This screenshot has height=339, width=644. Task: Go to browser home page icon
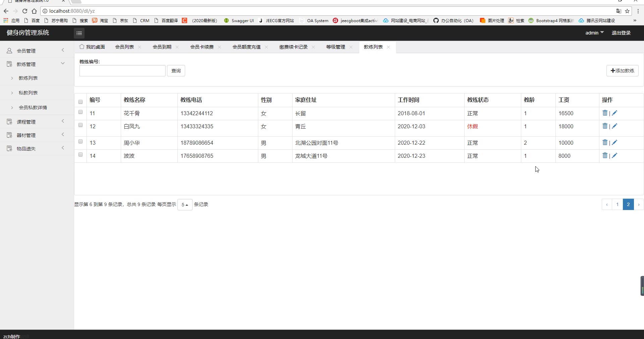click(x=34, y=11)
